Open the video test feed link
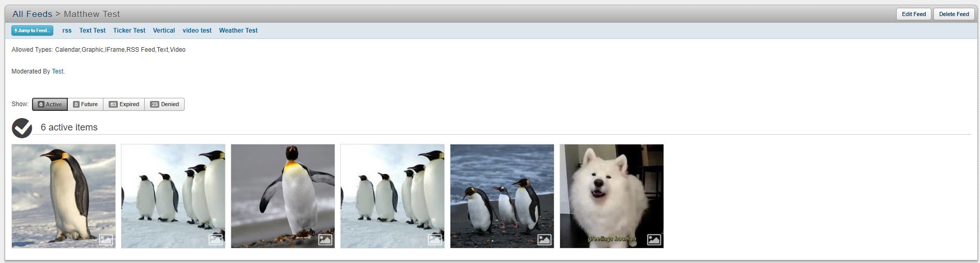This screenshot has height=263, width=980. (197, 31)
